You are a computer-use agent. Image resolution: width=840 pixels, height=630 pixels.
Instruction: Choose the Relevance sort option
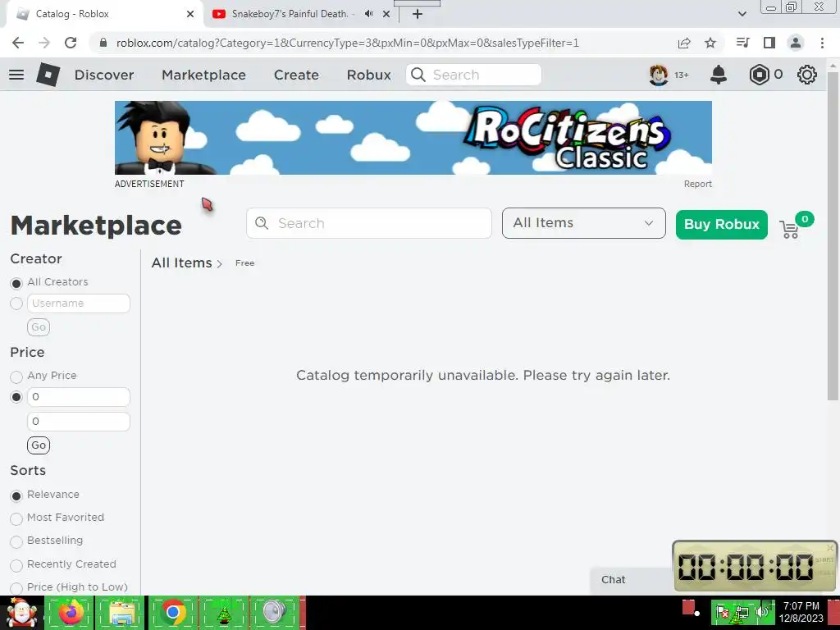pyautogui.click(x=16, y=495)
